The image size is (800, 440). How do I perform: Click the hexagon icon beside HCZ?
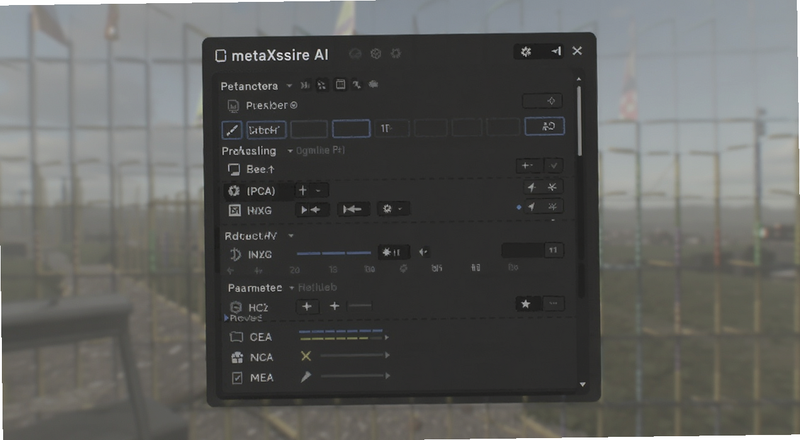(x=236, y=307)
